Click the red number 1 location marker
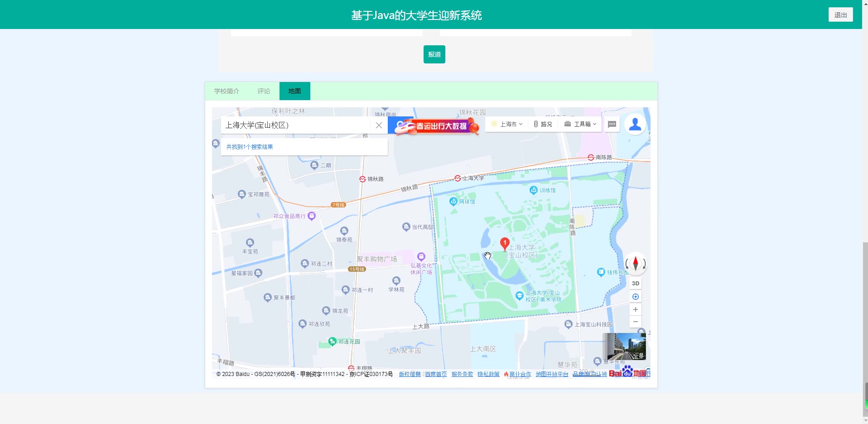Image resolution: width=868 pixels, height=424 pixels. (x=505, y=244)
